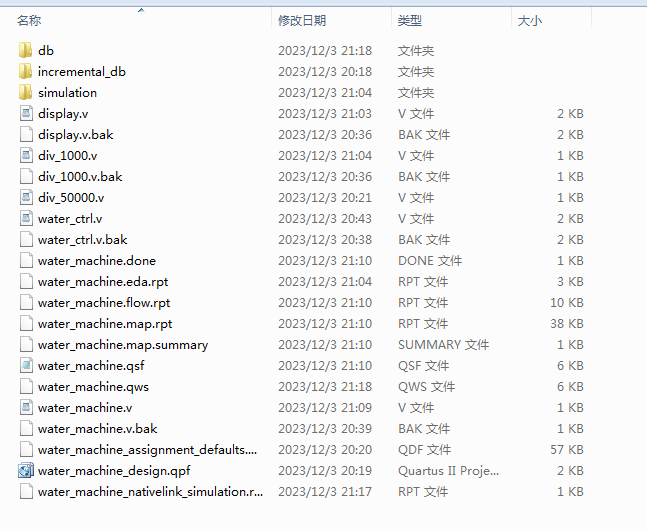Select the file name water_machine.qsf
The height and width of the screenshot is (531, 647).
(x=91, y=366)
